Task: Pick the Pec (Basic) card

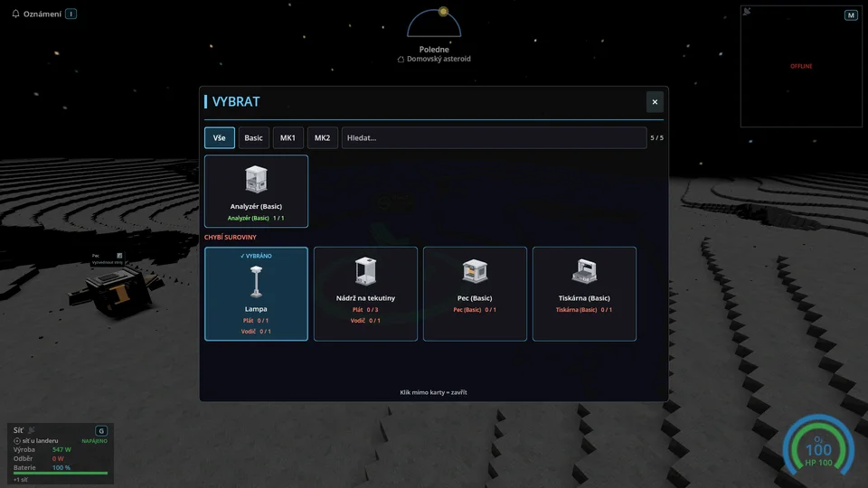Action: point(475,294)
